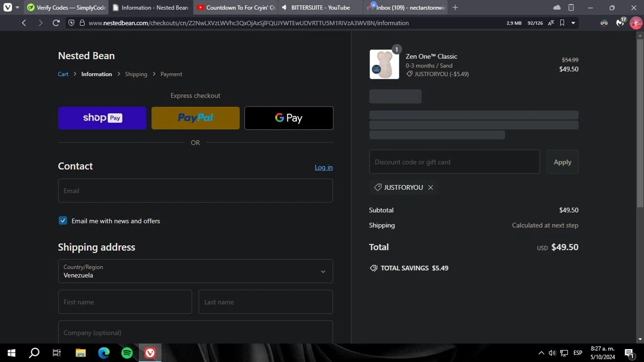The height and width of the screenshot is (362, 644).
Task: Show site info padlock icon
Action: 82,23
